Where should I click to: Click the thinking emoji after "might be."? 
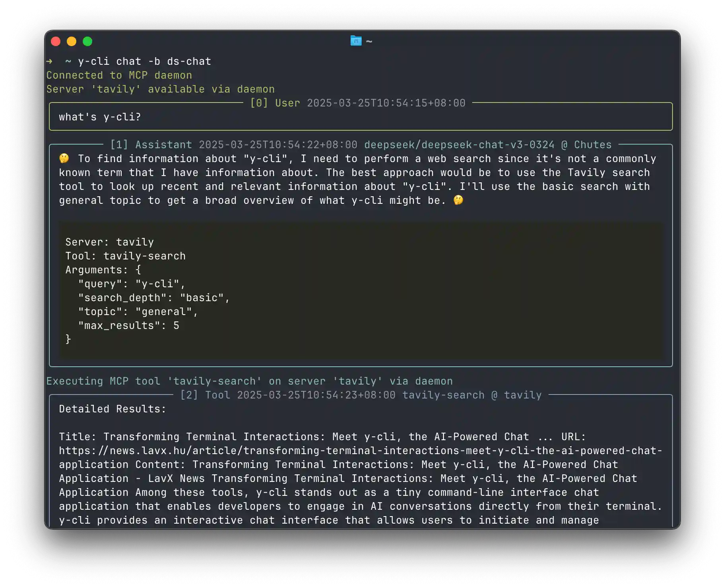click(458, 200)
